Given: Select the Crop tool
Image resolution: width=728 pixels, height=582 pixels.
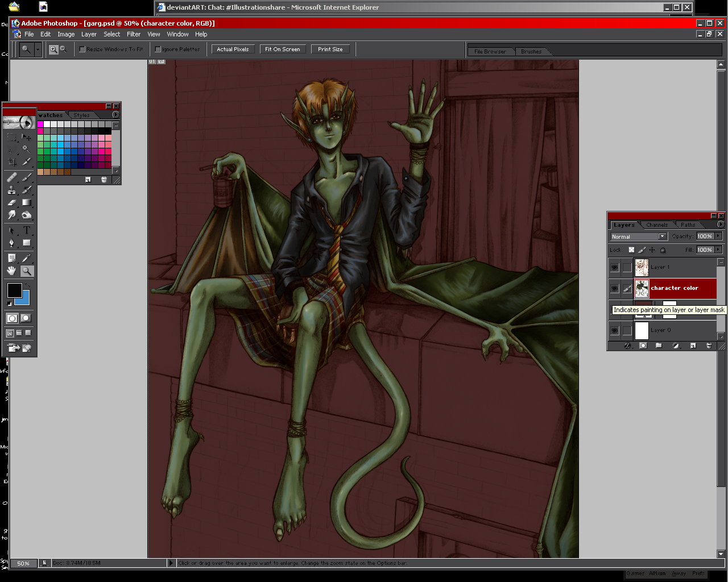Looking at the screenshot, I should click(12, 161).
